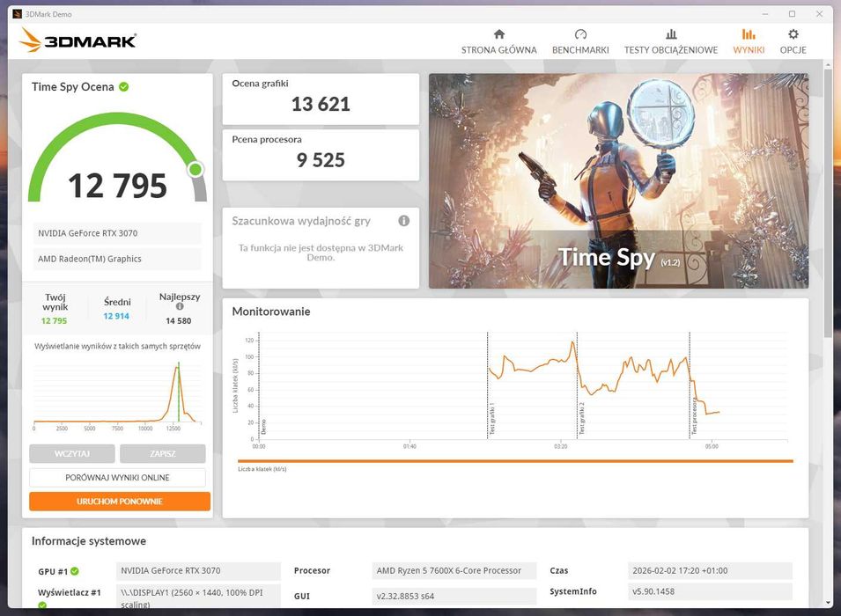Click the scrollbar up arrow
841x616 pixels.
pyautogui.click(x=828, y=64)
